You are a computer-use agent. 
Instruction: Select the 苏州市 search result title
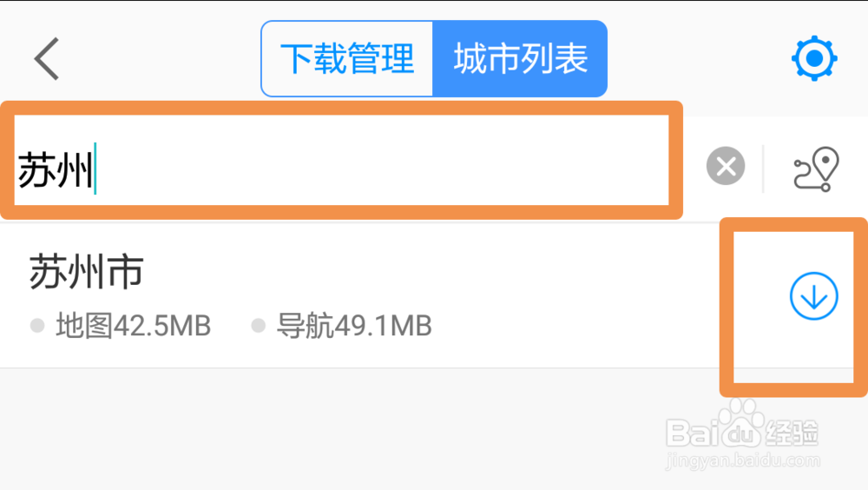pyautogui.click(x=86, y=271)
